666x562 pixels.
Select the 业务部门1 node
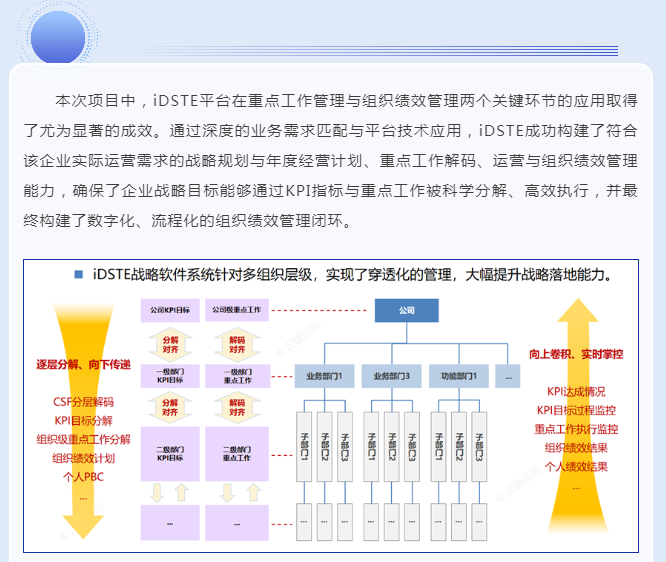pyautogui.click(x=323, y=376)
